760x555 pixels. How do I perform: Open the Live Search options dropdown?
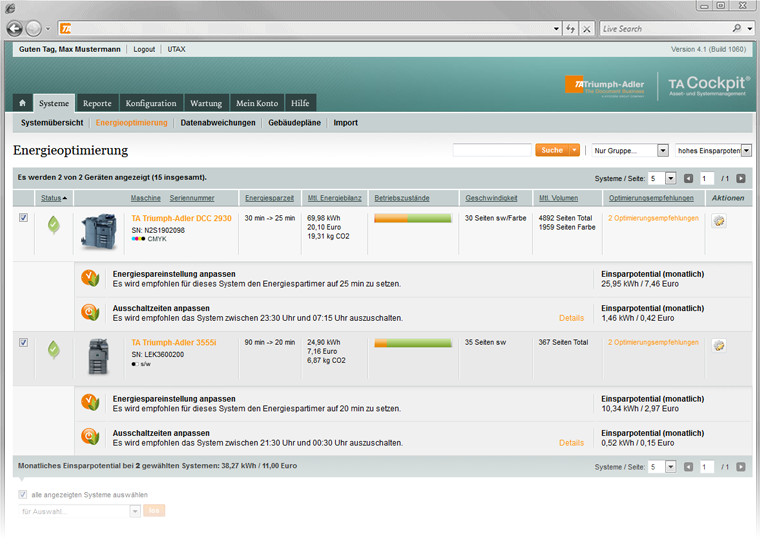749,29
